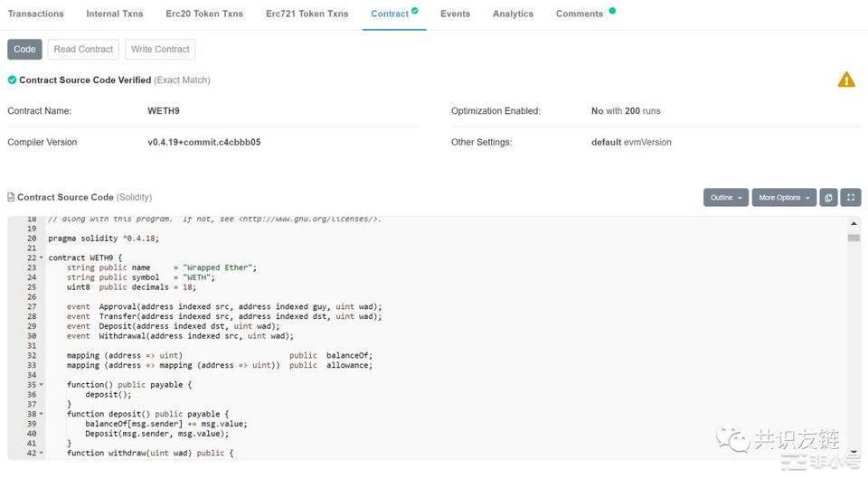Screen dimensions: 868x478
Task: Click the Comments tab green dot indicator
Action: (x=612, y=11)
